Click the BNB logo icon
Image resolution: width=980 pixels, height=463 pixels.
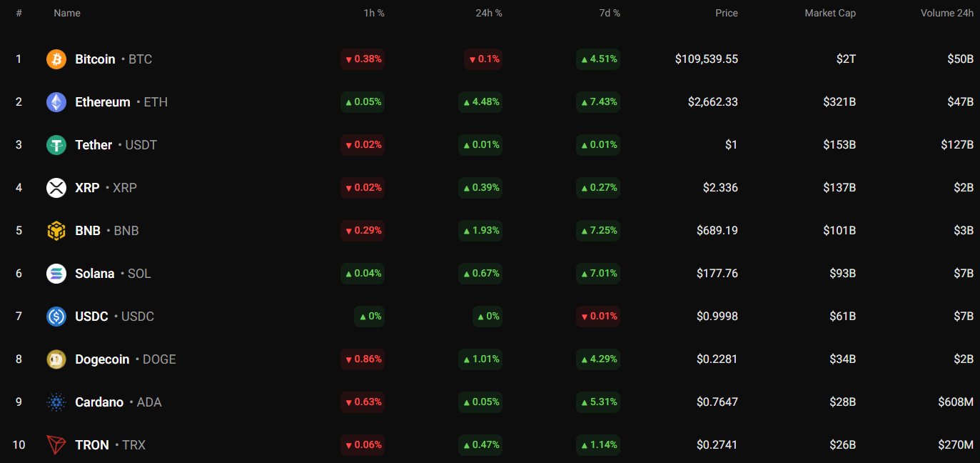pos(56,231)
